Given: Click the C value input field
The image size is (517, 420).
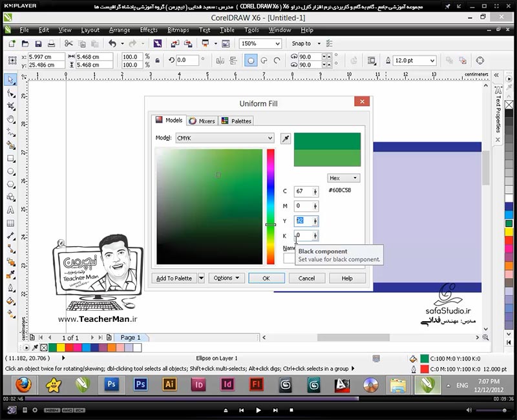Looking at the screenshot, I should 306,191.
